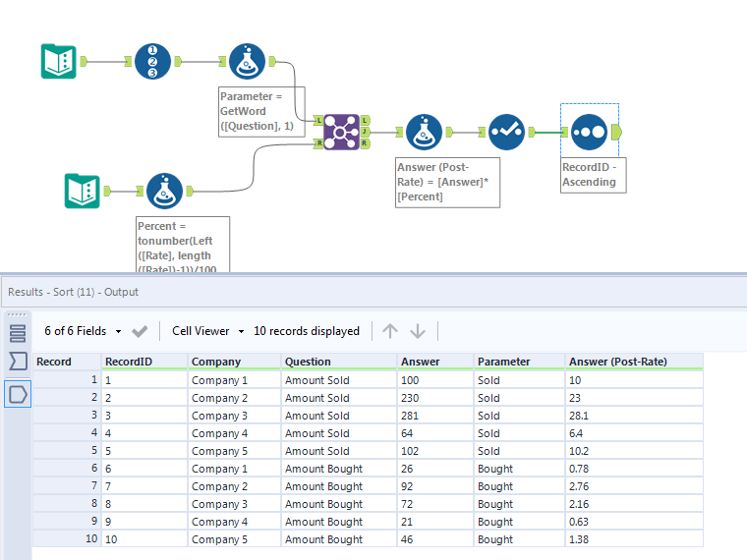Select cell with Post-Rate value 28.1

click(x=634, y=416)
